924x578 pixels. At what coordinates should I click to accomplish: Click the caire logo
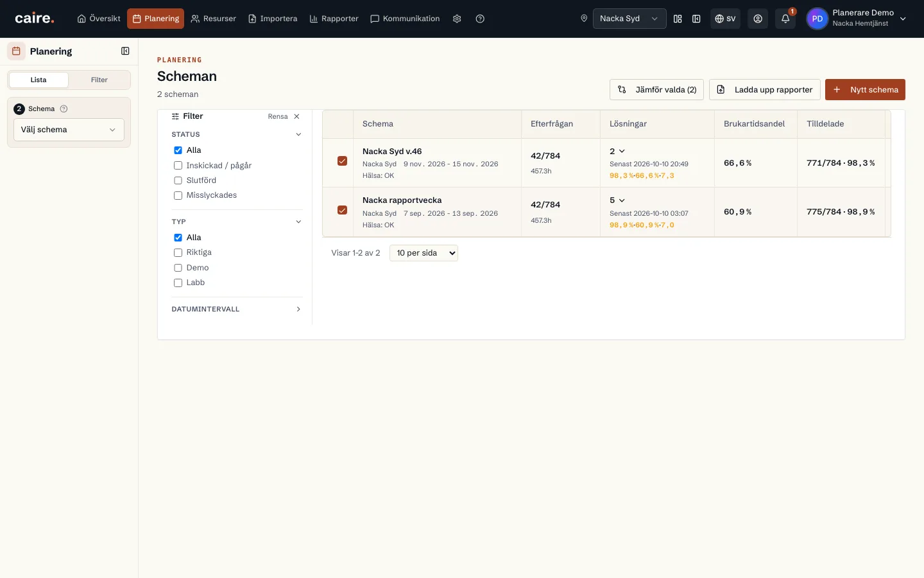pyautogui.click(x=35, y=19)
